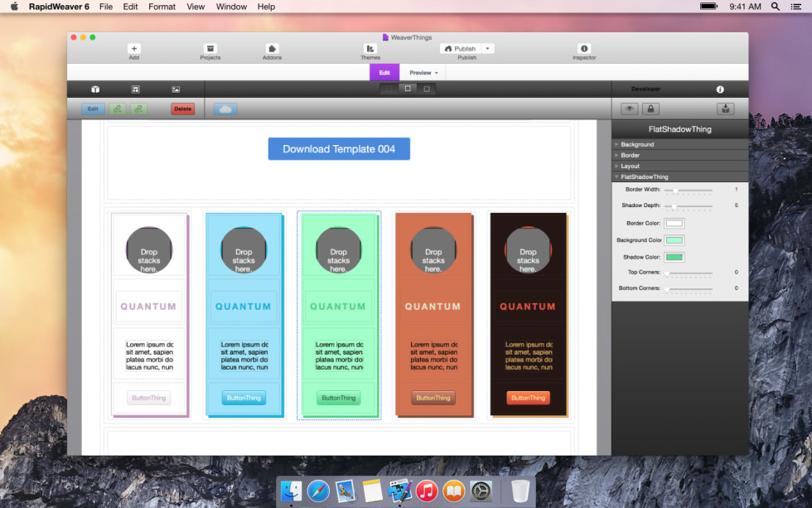The image size is (812, 508).
Task: Adjust the Shadow Depth slider
Action: coord(689,206)
